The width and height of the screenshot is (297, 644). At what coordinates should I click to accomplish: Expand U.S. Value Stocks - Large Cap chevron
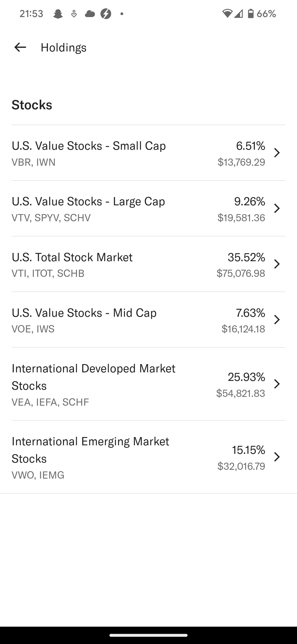[277, 208]
